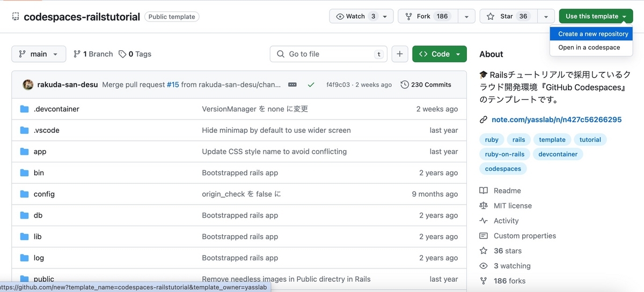The width and height of the screenshot is (644, 292).
Task: Open the Readme link in About
Action: pos(507,191)
